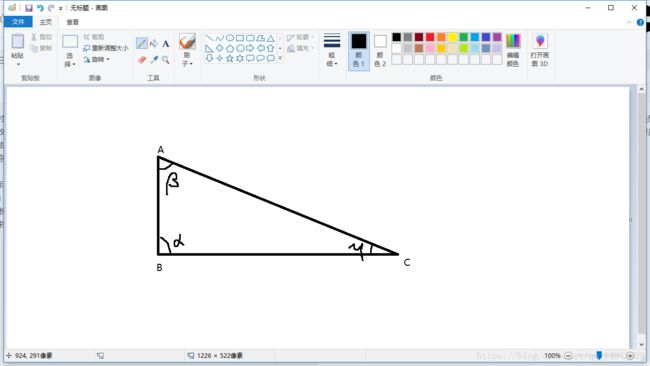
Task: Open the File (文件) menu
Action: point(18,22)
